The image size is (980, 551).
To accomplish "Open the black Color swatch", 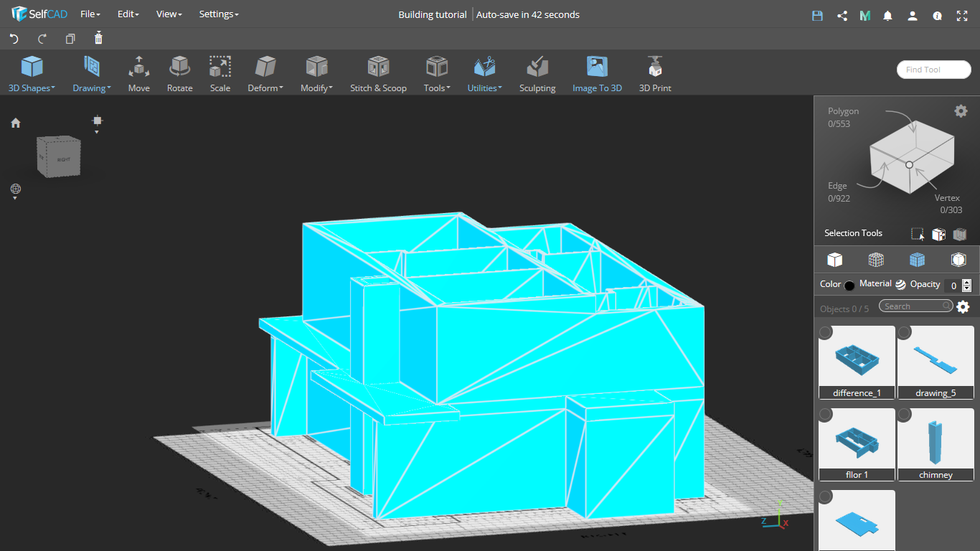I will [x=849, y=286].
